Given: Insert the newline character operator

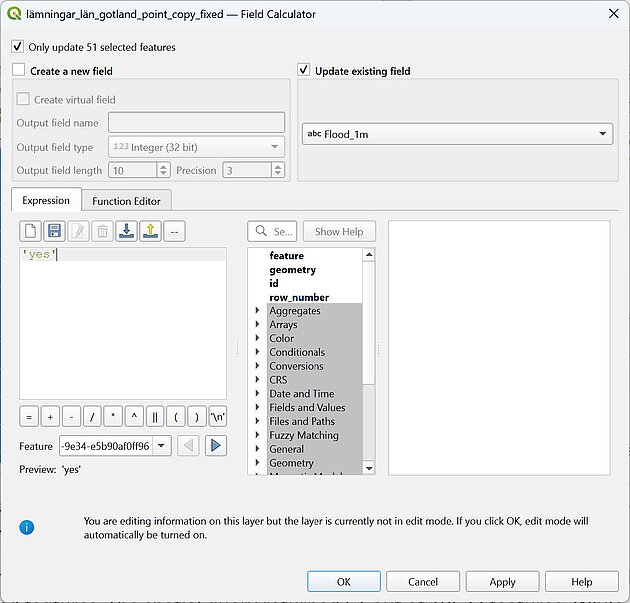Looking at the screenshot, I should [x=218, y=417].
